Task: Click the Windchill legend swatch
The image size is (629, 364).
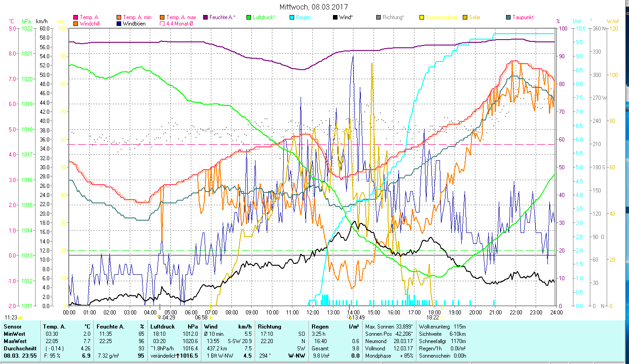Action: 76,23
